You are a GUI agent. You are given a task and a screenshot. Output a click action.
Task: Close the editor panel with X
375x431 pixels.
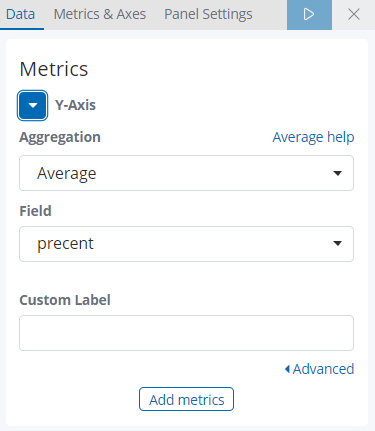click(354, 15)
